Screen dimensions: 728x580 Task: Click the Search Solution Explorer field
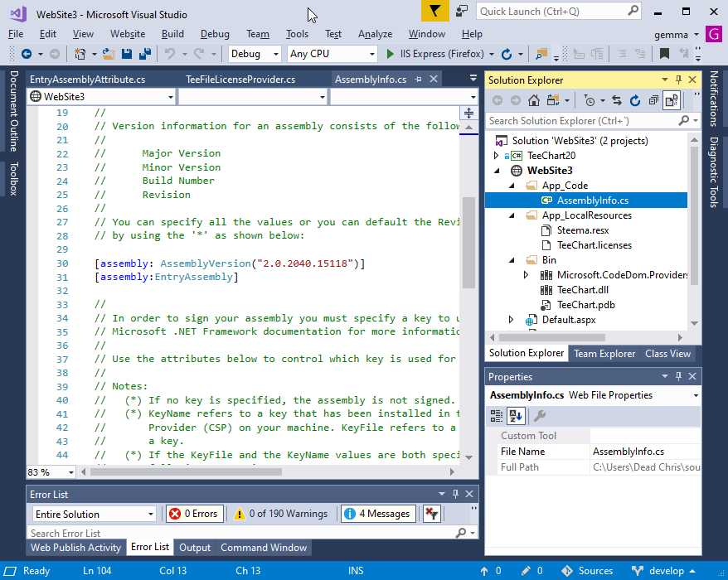[593, 121]
